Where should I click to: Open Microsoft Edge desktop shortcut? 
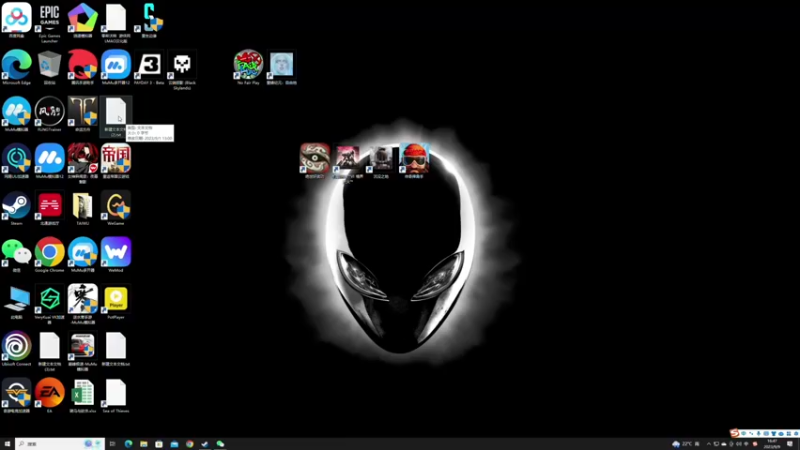click(x=16, y=67)
